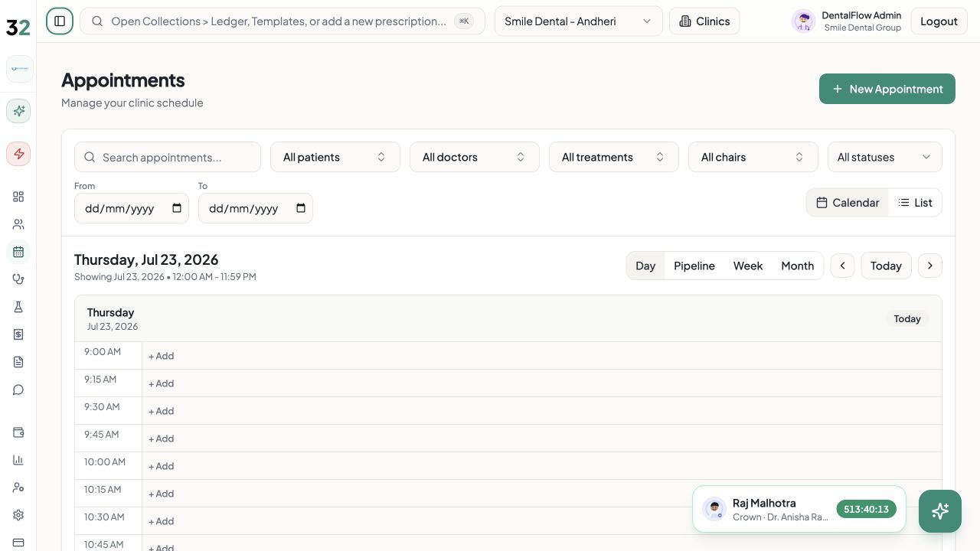Click the 513:40:13 timer badge
The height and width of the screenshot is (551, 980).
(866, 509)
